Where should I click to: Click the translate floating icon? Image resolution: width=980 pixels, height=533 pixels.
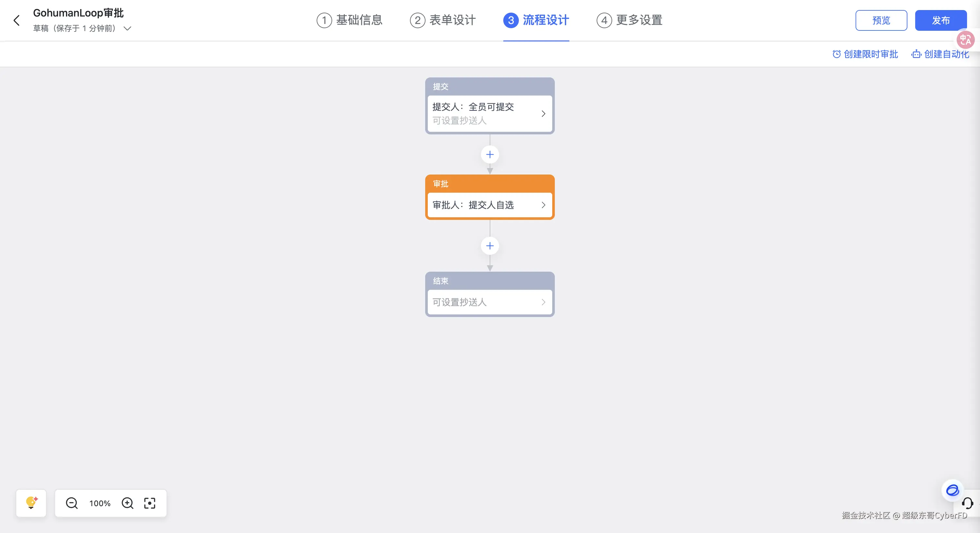965,40
